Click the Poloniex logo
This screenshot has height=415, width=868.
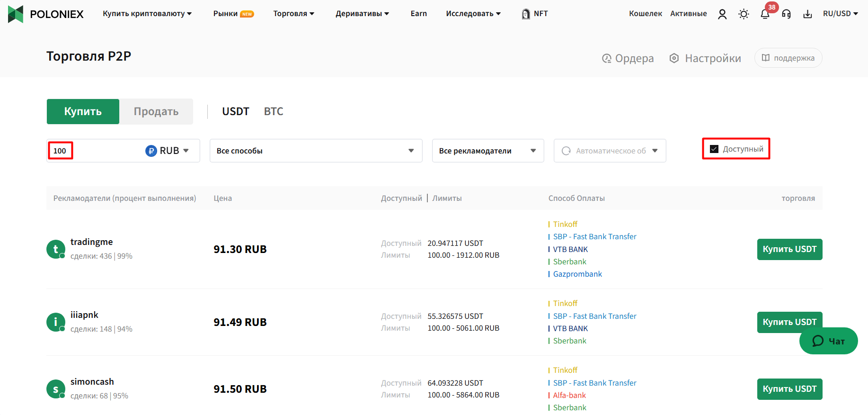(x=45, y=14)
